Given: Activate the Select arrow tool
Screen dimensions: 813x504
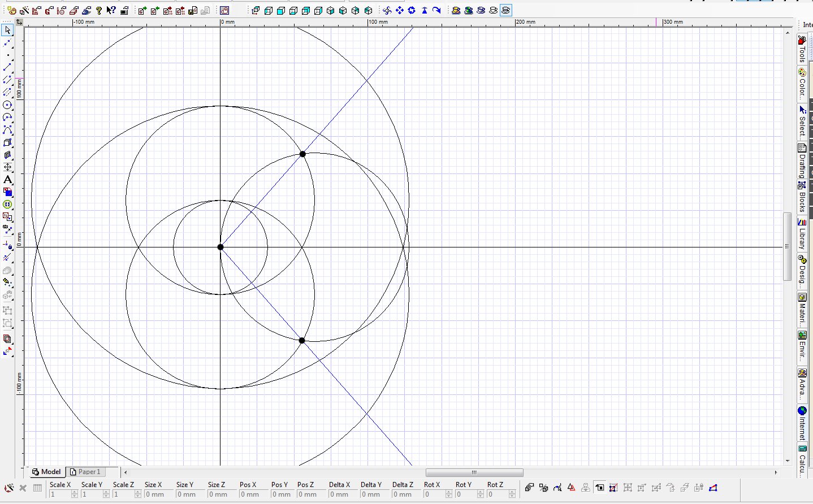Looking at the screenshot, I should coord(7,30).
